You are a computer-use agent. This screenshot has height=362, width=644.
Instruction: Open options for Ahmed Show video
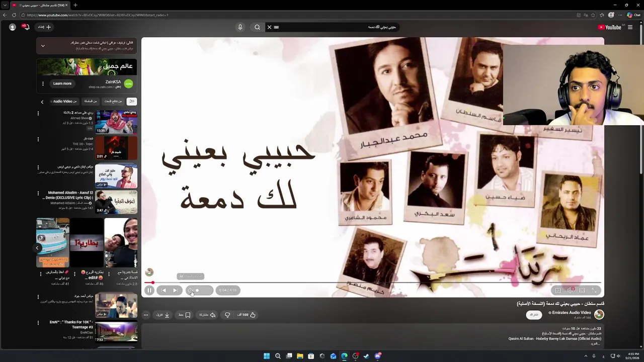tap(38, 114)
